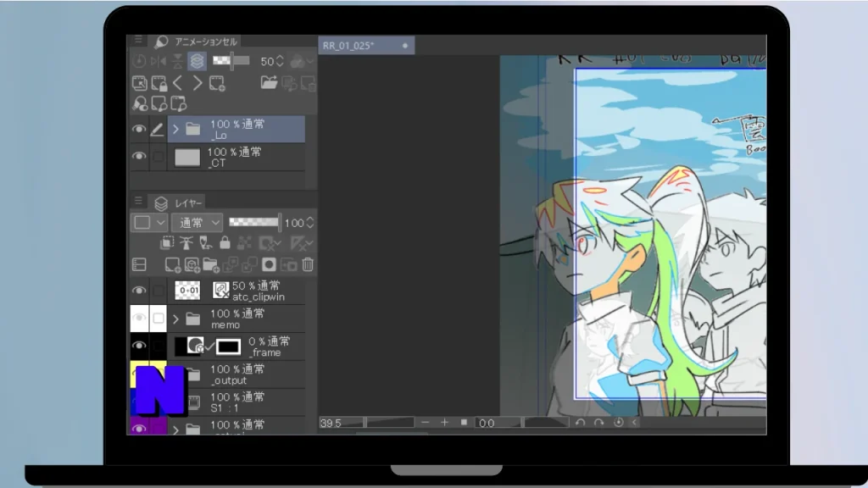
Task: Expand the memo folder
Action: tap(176, 319)
